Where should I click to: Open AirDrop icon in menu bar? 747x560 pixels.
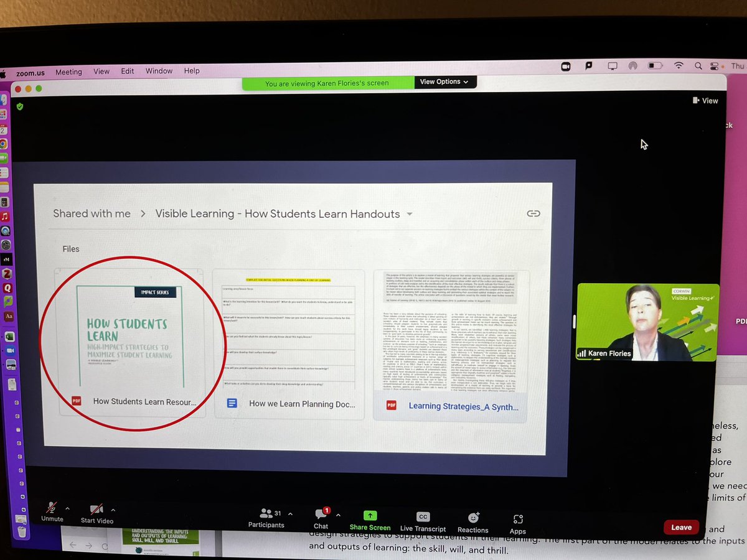pyautogui.click(x=633, y=65)
